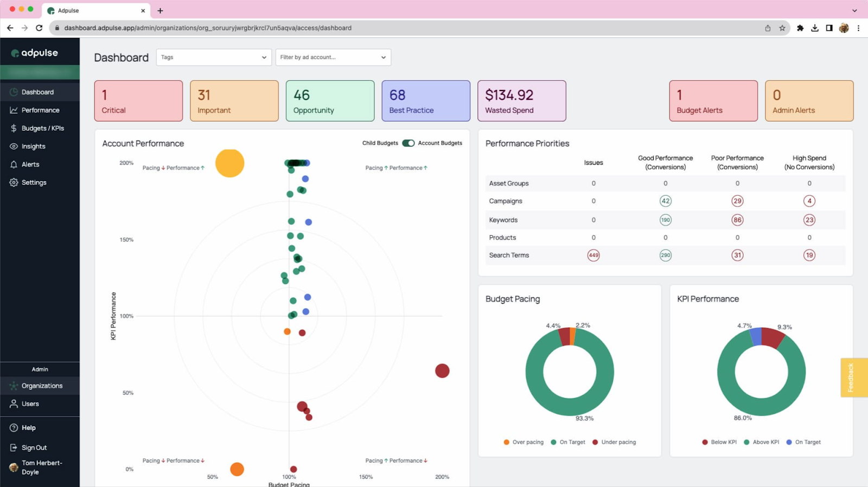Screen dimensions: 868x487
Task: Click the Budgets / KPIs dollar icon
Action: (x=14, y=129)
